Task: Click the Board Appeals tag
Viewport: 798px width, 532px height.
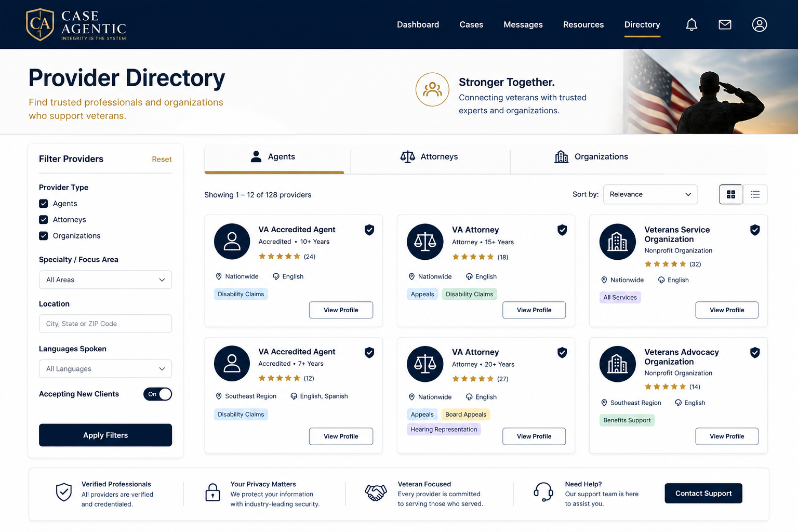Action: tap(465, 415)
